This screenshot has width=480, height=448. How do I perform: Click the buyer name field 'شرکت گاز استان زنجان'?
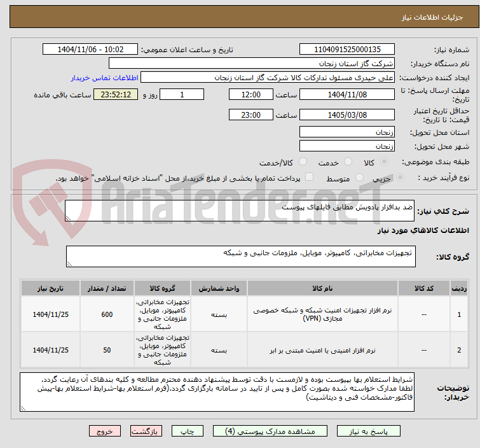pos(252,64)
